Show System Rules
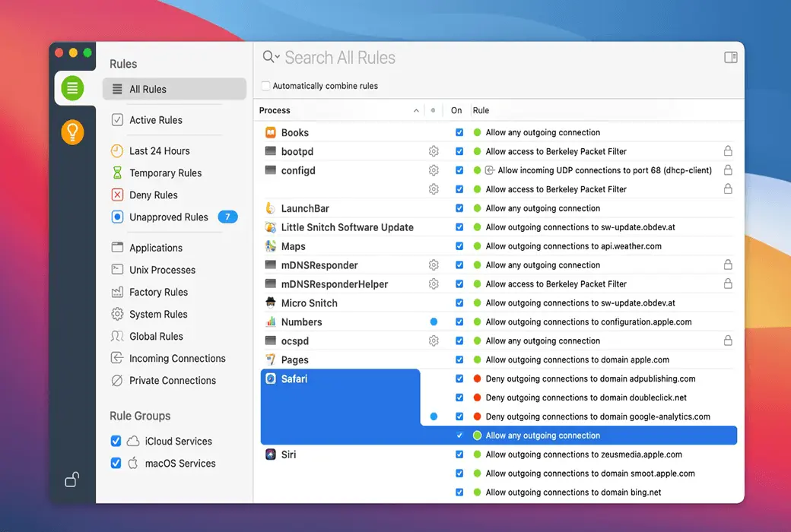The width and height of the screenshot is (791, 532). pyautogui.click(x=158, y=314)
